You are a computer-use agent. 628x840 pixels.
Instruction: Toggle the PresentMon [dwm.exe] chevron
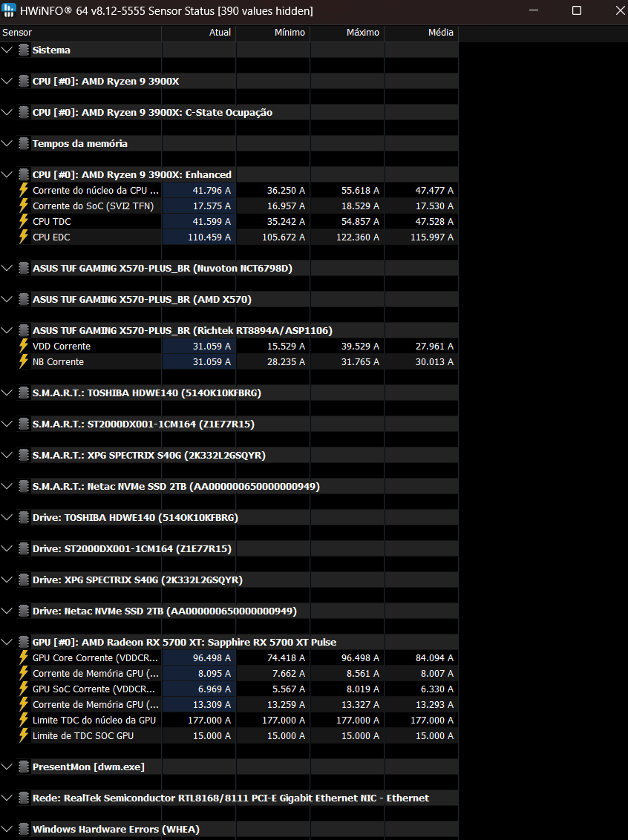pyautogui.click(x=7, y=767)
